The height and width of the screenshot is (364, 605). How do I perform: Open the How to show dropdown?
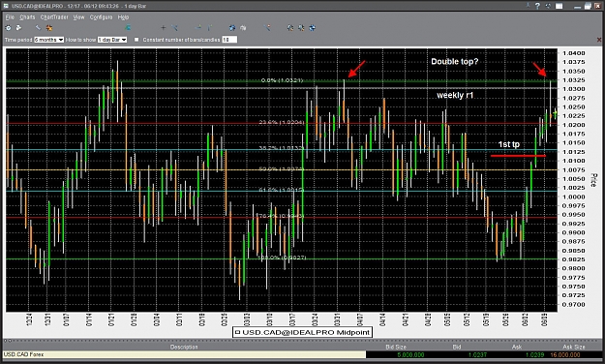pyautogui.click(x=112, y=40)
